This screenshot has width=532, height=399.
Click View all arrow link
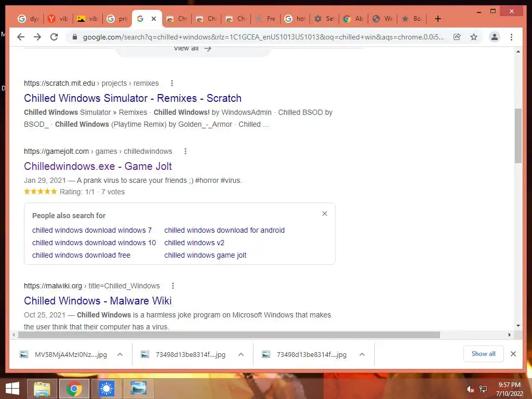click(x=193, y=48)
